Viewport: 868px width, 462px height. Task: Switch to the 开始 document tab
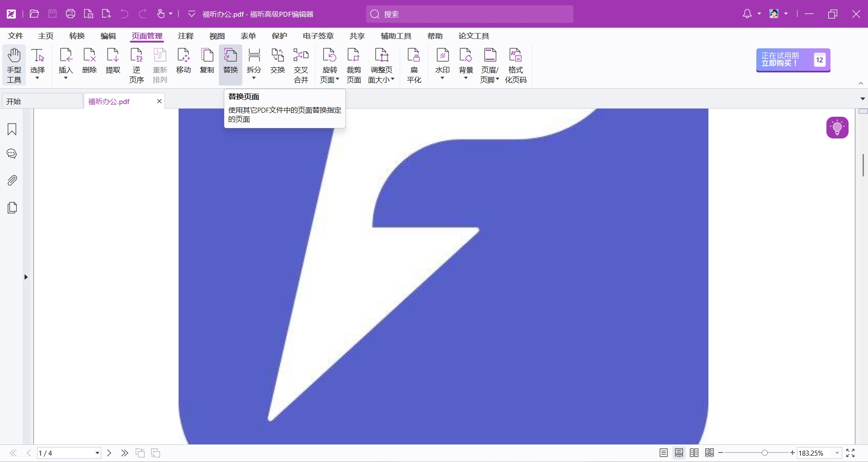click(42, 101)
